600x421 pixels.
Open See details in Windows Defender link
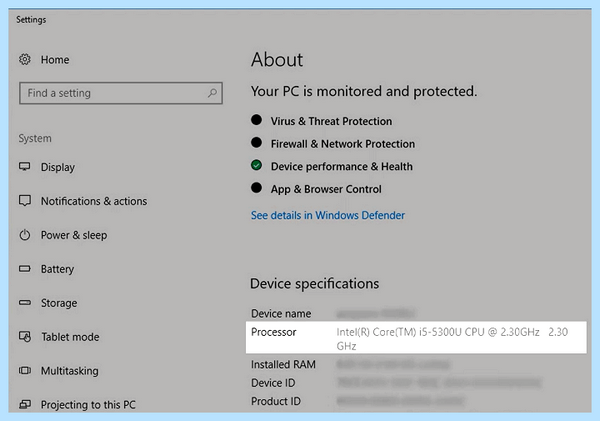(328, 215)
